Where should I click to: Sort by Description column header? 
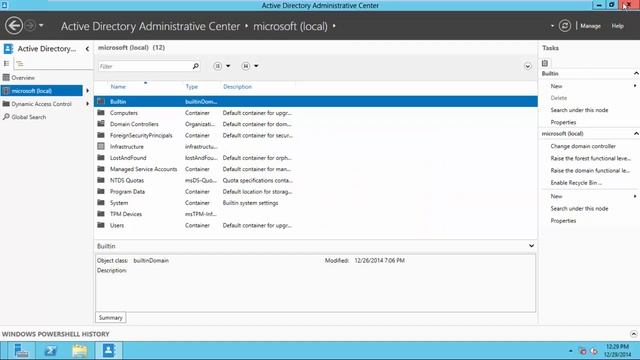237,87
